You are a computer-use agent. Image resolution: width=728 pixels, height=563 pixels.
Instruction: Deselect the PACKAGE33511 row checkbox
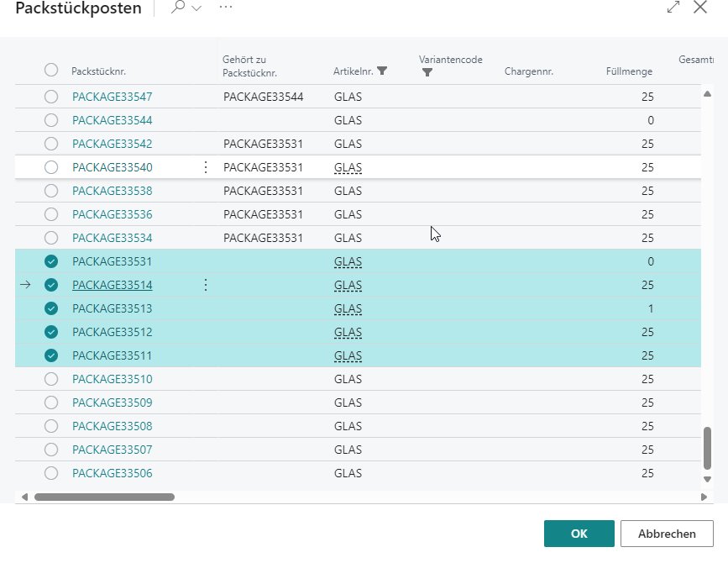[51, 355]
